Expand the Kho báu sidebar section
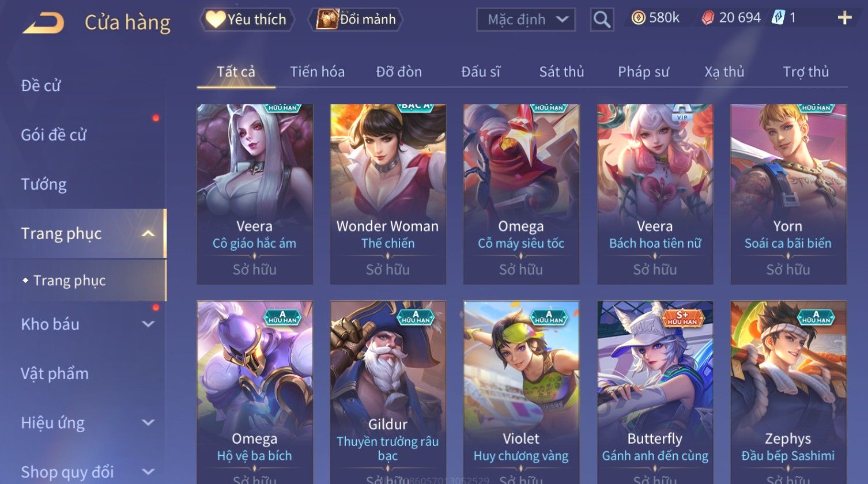 pyautogui.click(x=148, y=324)
